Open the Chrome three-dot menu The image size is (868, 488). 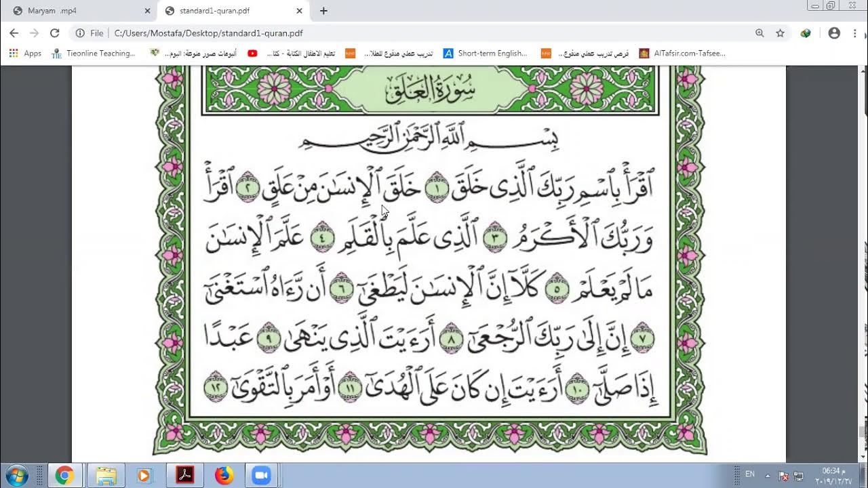tap(854, 33)
